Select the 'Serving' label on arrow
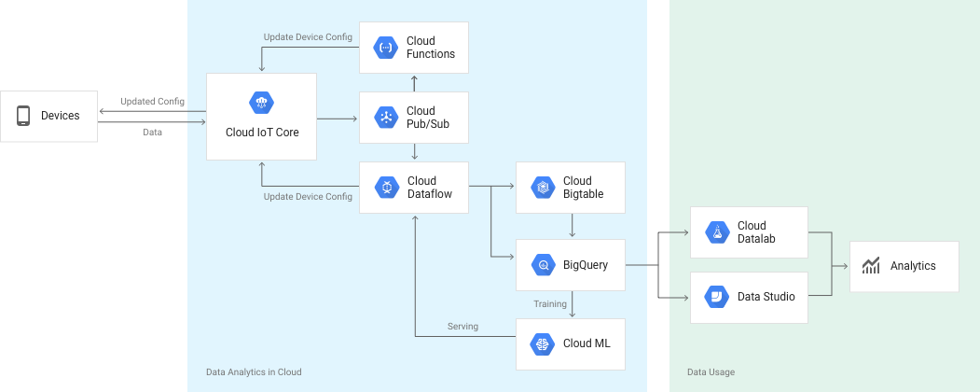Image resolution: width=980 pixels, height=392 pixels. [x=462, y=327]
